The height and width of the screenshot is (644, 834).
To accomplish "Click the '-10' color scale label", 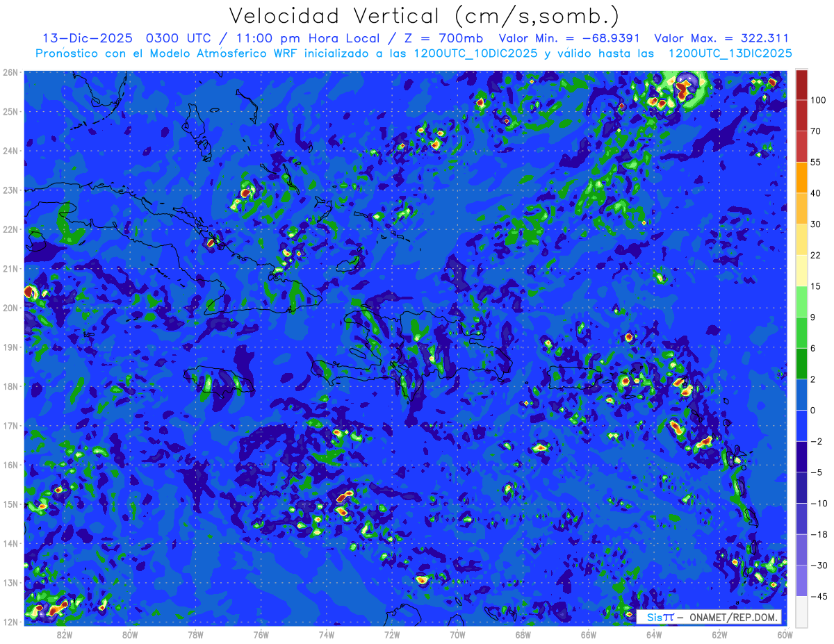I will pyautogui.click(x=818, y=503).
